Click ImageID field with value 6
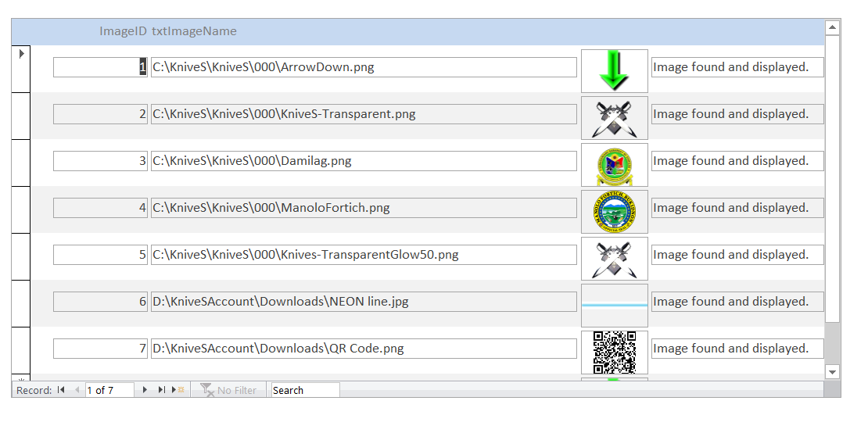The image size is (868, 433). click(100, 302)
